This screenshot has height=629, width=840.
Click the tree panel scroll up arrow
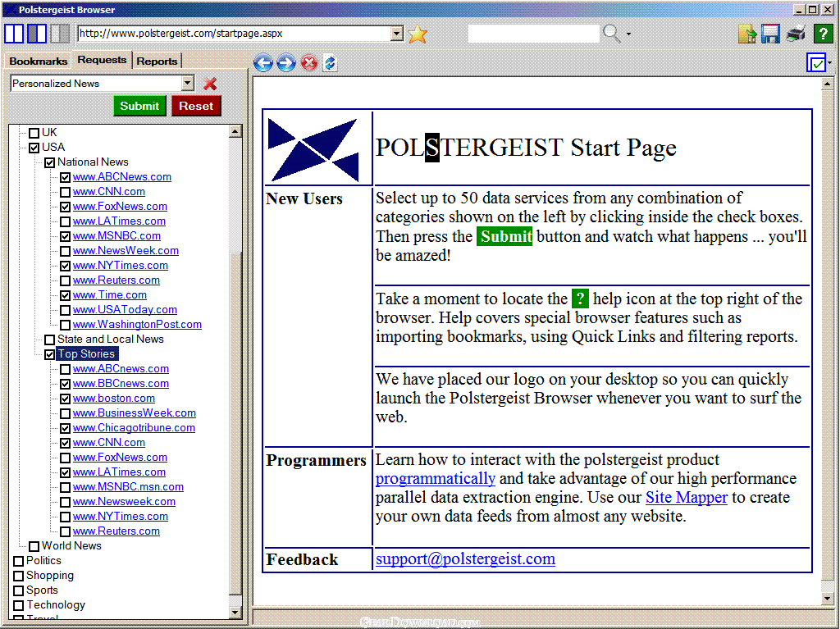click(x=235, y=131)
